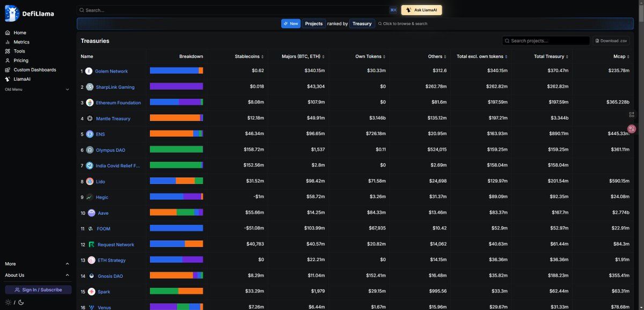This screenshot has width=644, height=310.
Task: Toggle the About Us section
Action: [67, 275]
